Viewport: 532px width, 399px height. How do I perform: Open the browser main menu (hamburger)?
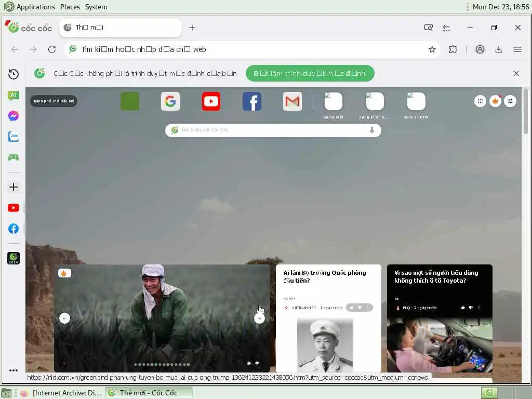click(517, 49)
